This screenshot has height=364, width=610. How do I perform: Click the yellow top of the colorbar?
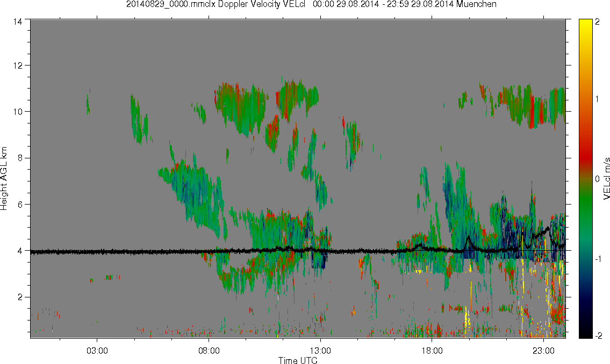[586, 23]
